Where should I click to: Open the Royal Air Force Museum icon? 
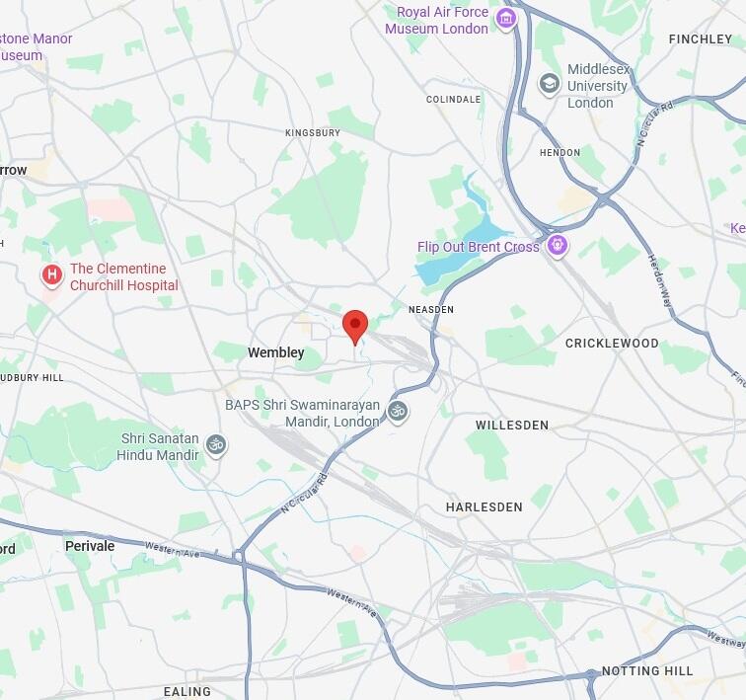pos(506,20)
